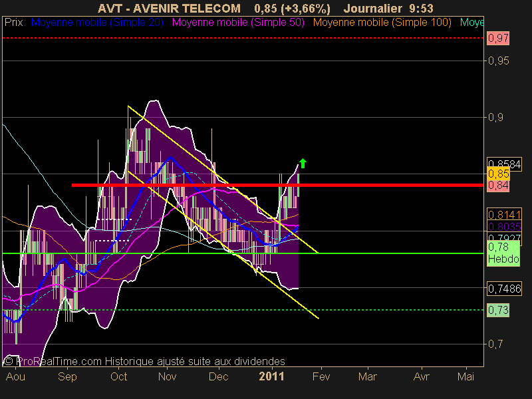Click the 0,7486 lower band value label
This screenshot has height=399, width=532.
[x=504, y=289]
